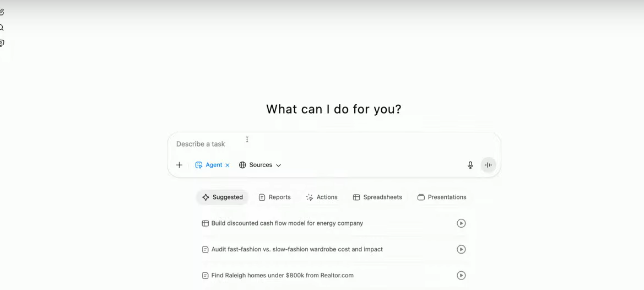Switch to the Reports tab
This screenshot has height=290, width=644.
[x=274, y=197]
